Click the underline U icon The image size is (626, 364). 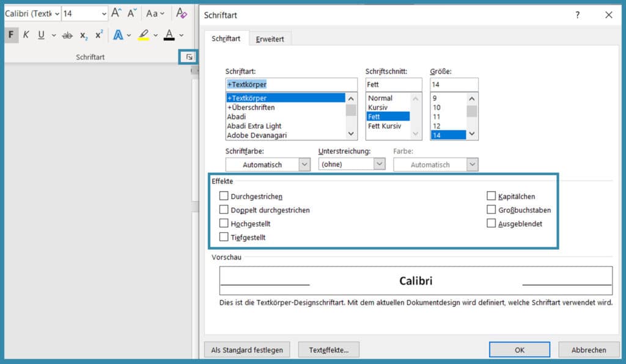tap(41, 35)
